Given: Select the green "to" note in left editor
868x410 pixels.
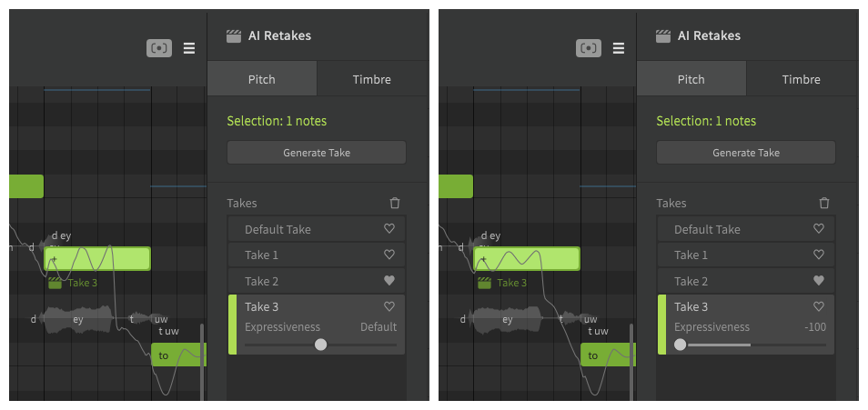Looking at the screenshot, I should [x=179, y=355].
